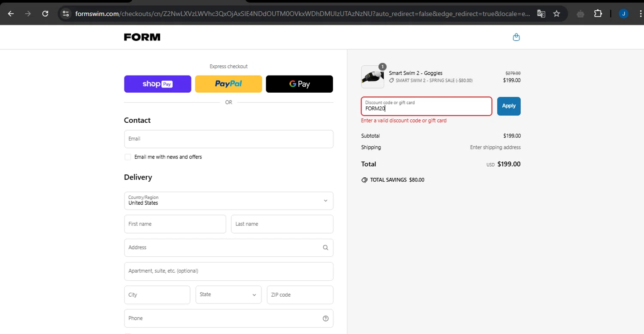The width and height of the screenshot is (644, 334).
Task: Click the browser address bar URL
Action: (x=303, y=14)
